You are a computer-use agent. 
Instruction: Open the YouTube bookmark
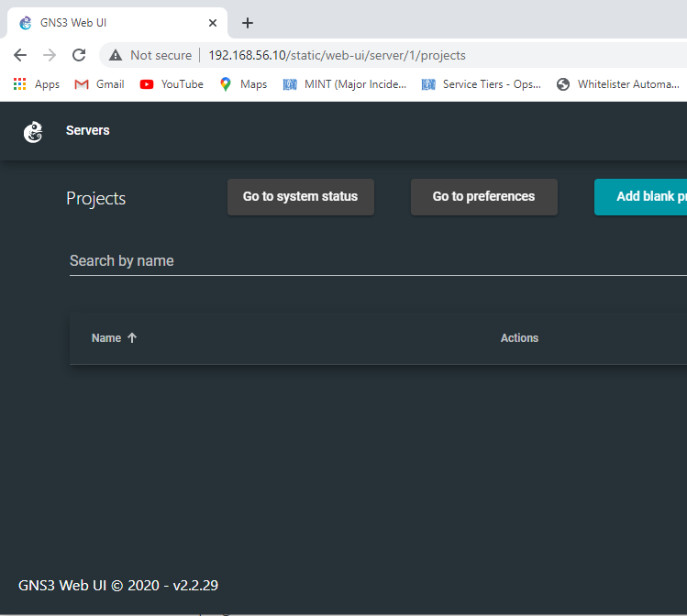tap(172, 84)
